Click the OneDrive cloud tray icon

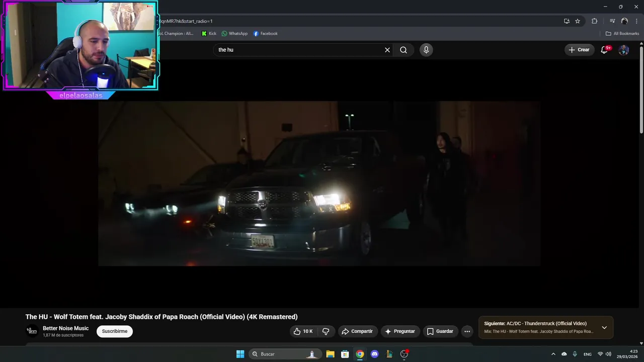(x=564, y=354)
